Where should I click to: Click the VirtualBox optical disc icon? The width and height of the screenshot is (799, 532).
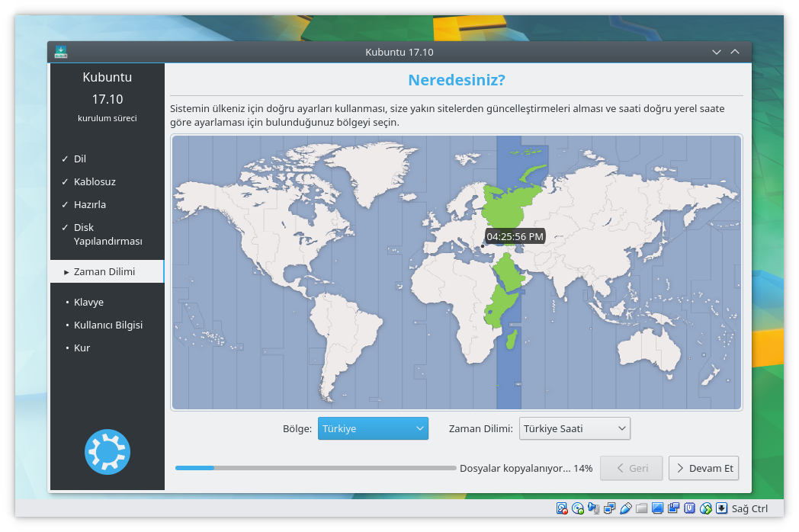click(578, 508)
